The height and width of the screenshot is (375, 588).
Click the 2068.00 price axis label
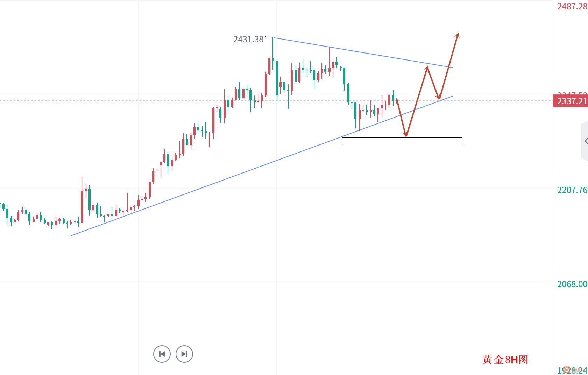(x=572, y=284)
